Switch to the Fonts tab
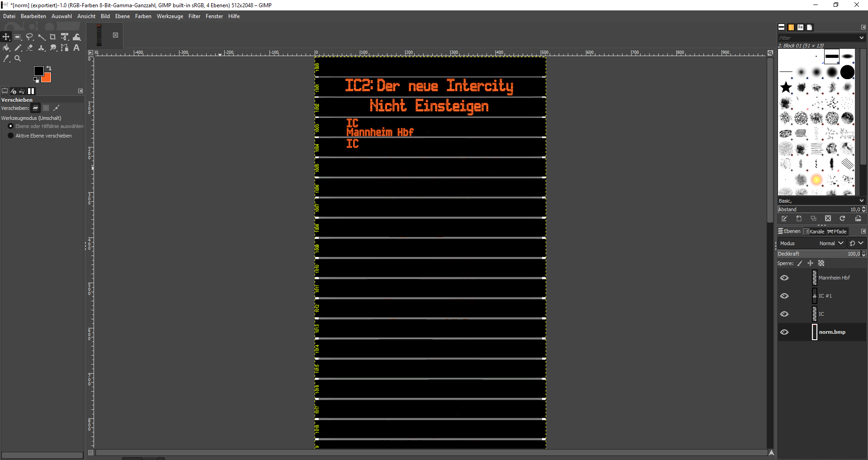This screenshot has width=868, height=460. click(800, 27)
